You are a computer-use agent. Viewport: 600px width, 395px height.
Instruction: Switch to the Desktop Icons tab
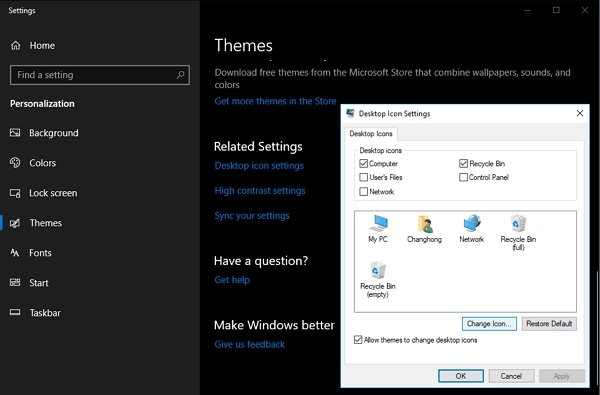(371, 134)
